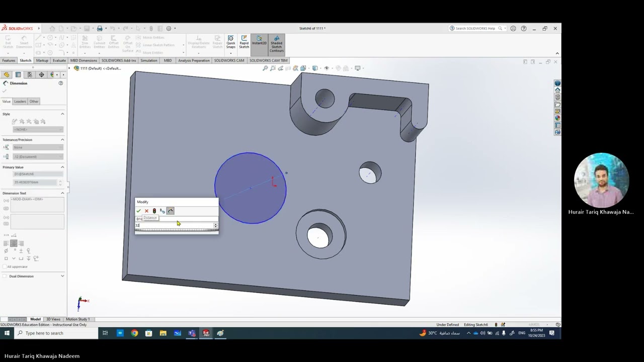Screen dimensions: 644x362
Task: Enable the All uppercase checkbox
Action: (x=5, y=266)
